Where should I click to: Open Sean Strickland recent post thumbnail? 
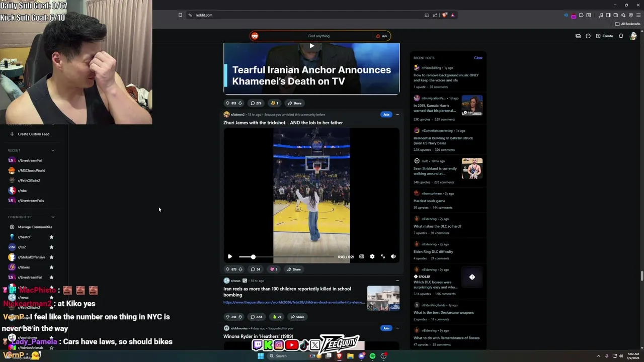coord(472,168)
